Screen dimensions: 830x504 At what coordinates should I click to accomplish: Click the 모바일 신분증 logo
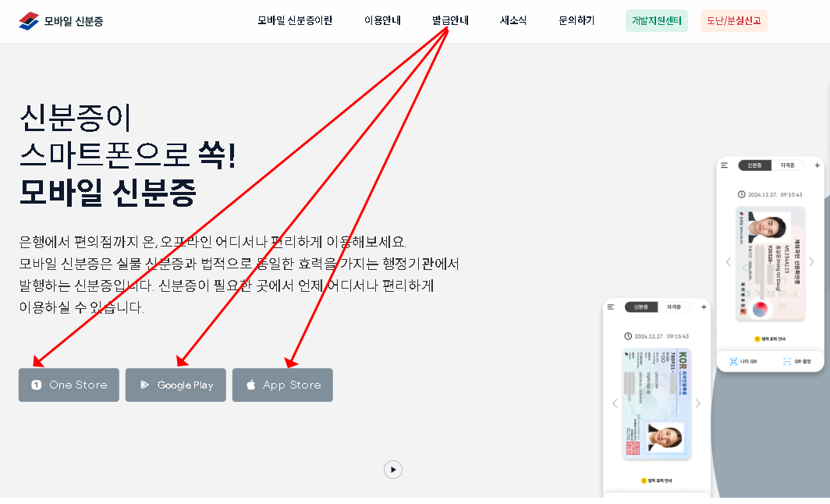tap(61, 21)
